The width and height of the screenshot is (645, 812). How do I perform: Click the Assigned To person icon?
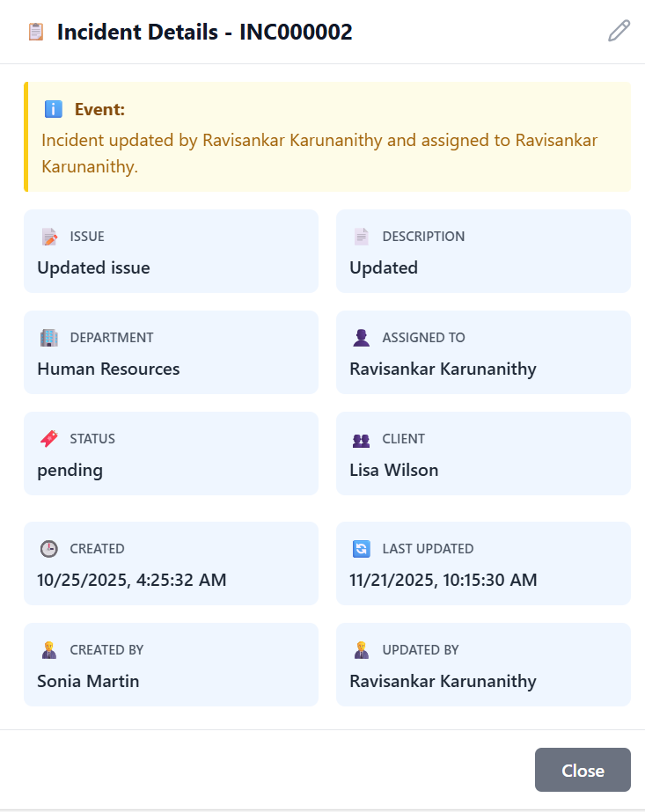pyautogui.click(x=362, y=338)
